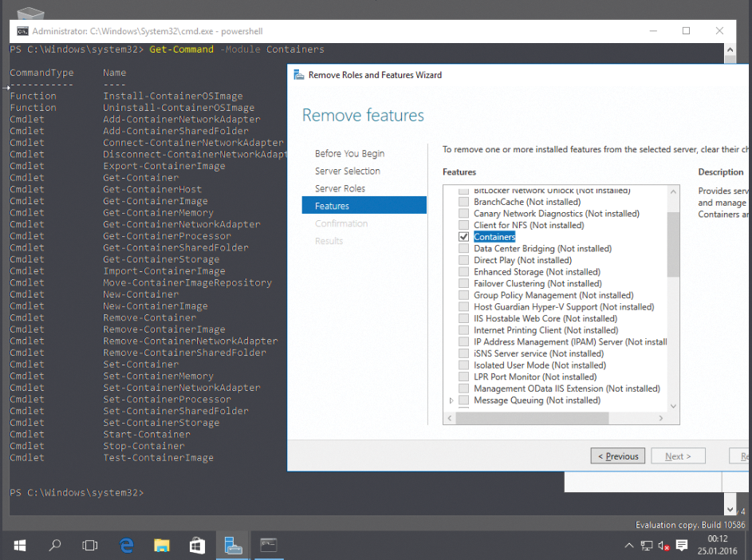The width and height of the screenshot is (752, 560).
Task: Expand the Message Queuing tree node
Action: [x=451, y=400]
